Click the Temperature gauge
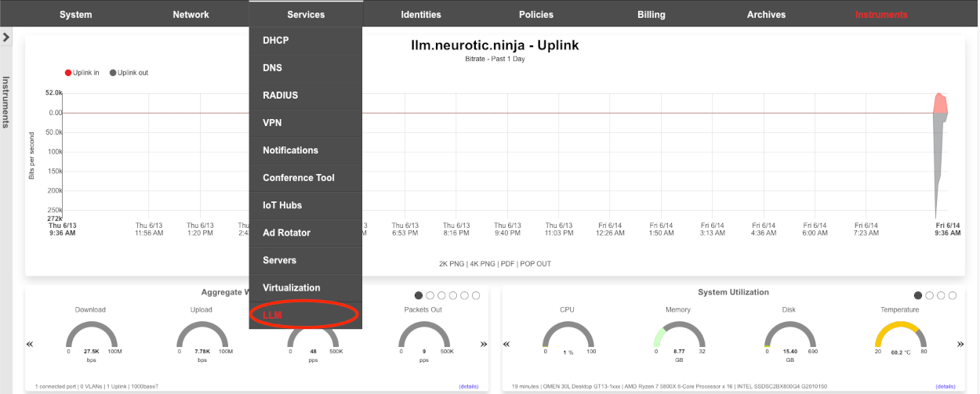Screen dimensions: 980x394 (x=900, y=335)
